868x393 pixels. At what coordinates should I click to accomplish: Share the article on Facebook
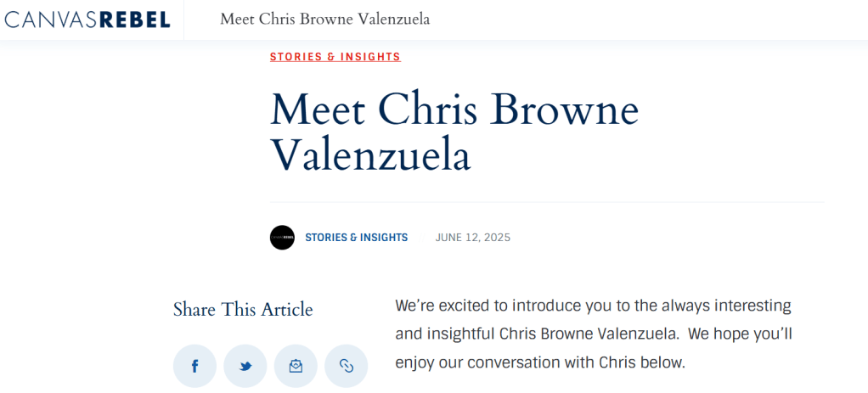coord(194,366)
